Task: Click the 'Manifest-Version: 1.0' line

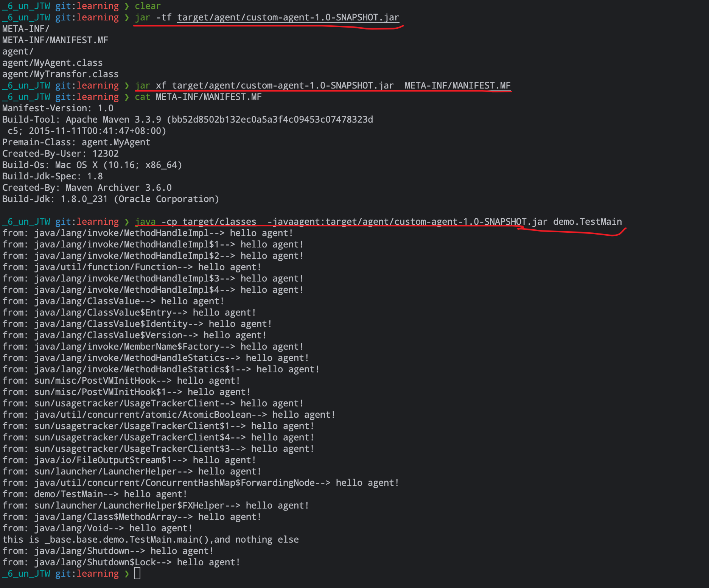Action: coord(58,108)
